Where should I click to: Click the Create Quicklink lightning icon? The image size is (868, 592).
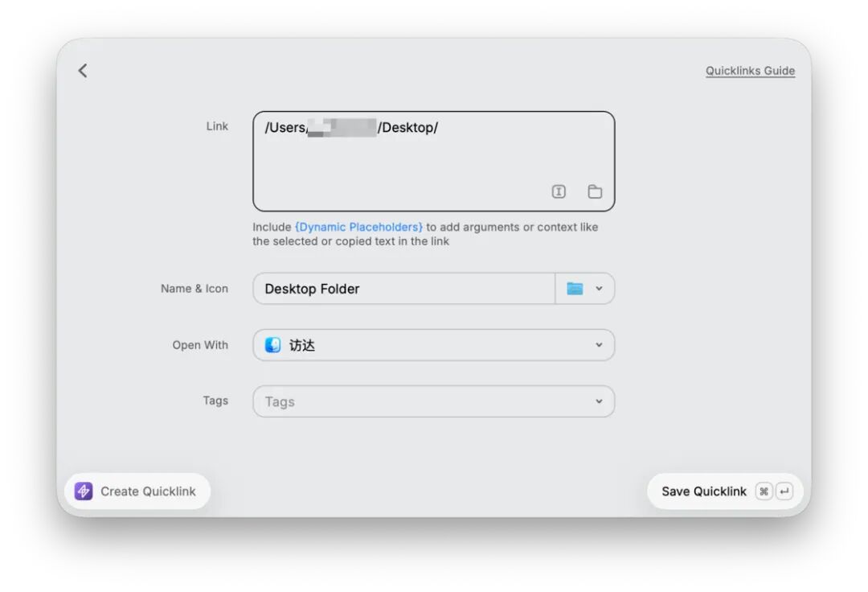(x=84, y=491)
